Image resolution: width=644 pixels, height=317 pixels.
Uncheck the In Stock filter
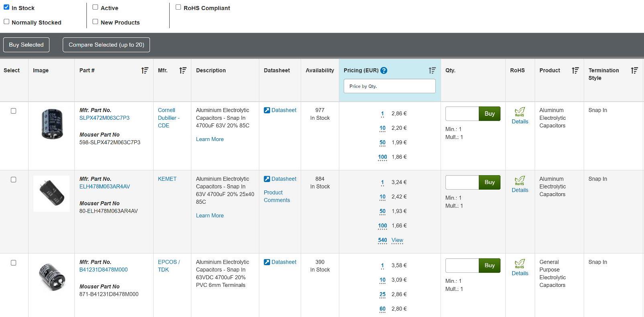pyautogui.click(x=6, y=7)
